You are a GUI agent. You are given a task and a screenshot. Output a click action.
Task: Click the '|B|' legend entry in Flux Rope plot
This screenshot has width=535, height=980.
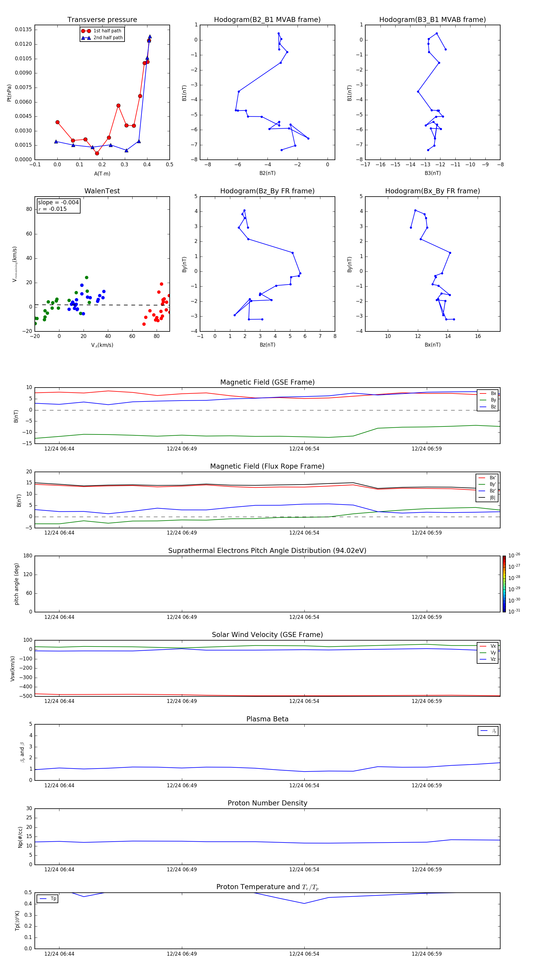pyautogui.click(x=487, y=498)
